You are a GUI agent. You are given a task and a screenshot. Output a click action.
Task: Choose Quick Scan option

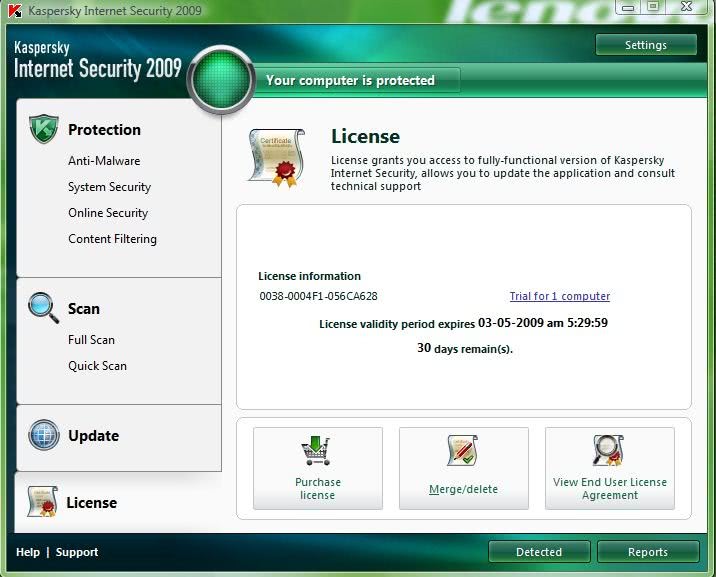97,366
